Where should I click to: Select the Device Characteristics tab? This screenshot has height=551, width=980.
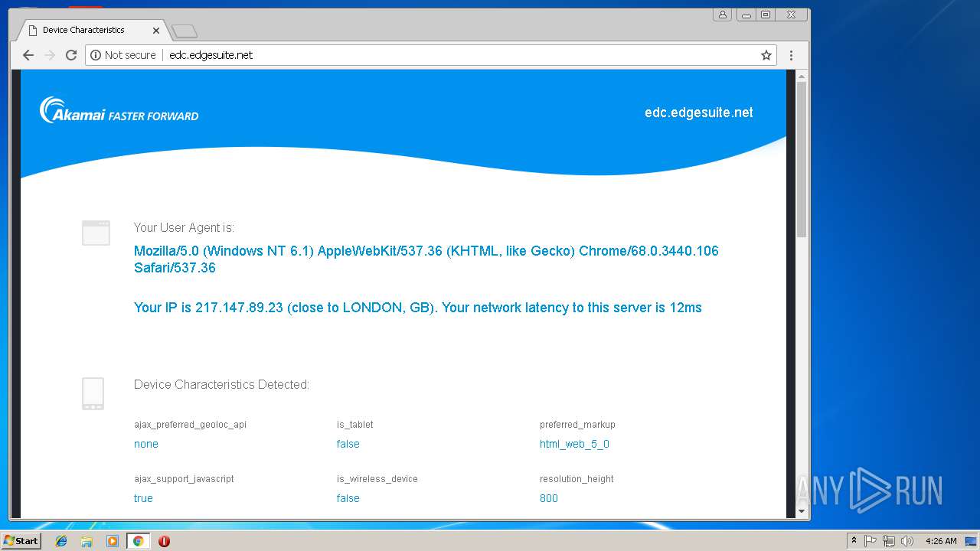pos(90,31)
